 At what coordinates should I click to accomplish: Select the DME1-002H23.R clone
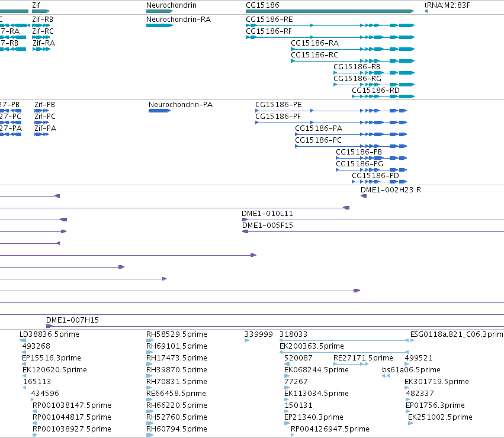(x=390, y=189)
